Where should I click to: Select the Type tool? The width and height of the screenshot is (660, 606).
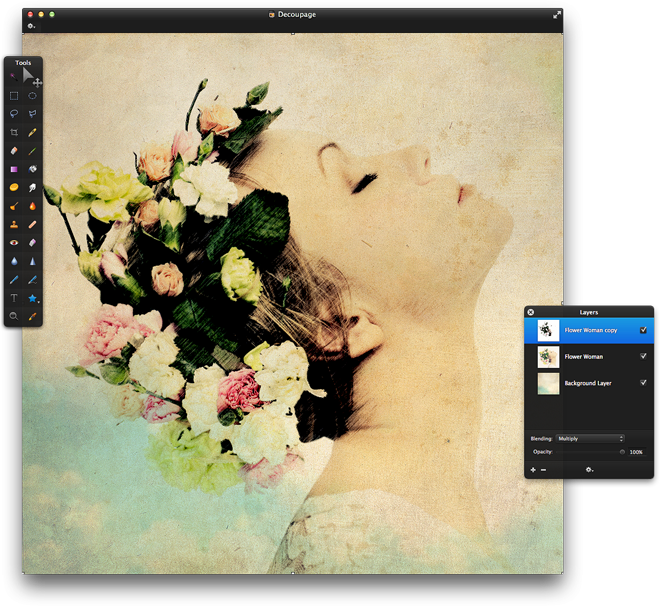(14, 297)
